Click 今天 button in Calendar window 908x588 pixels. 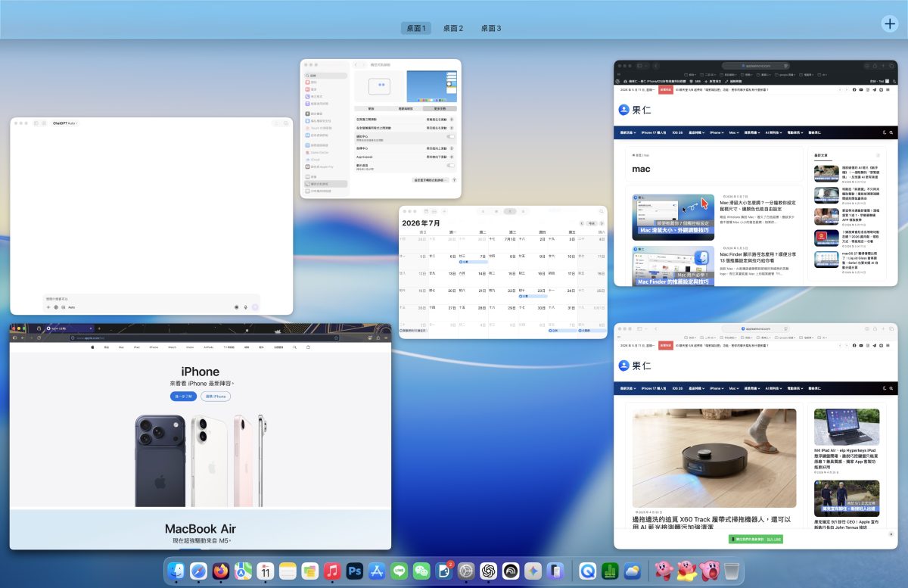[591, 223]
